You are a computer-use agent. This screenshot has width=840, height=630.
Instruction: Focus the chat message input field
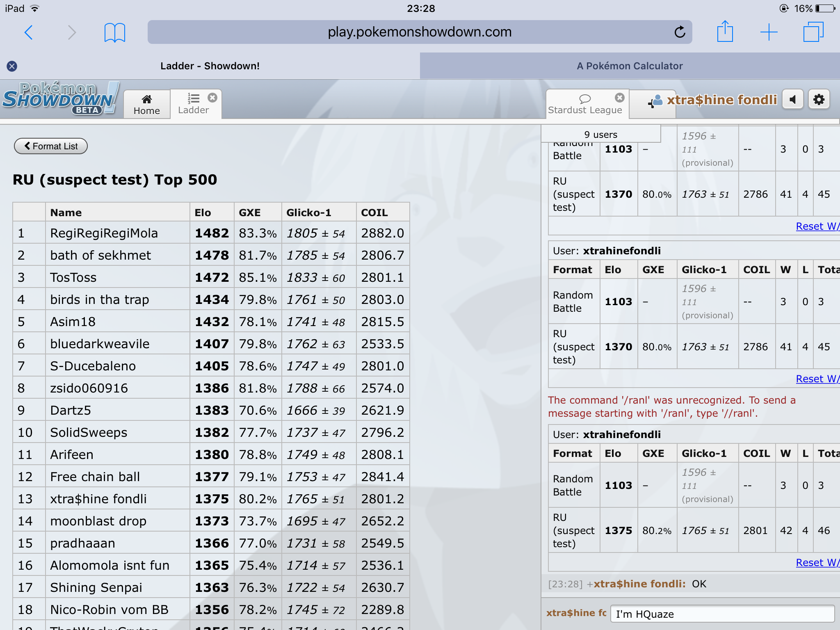coord(722,614)
